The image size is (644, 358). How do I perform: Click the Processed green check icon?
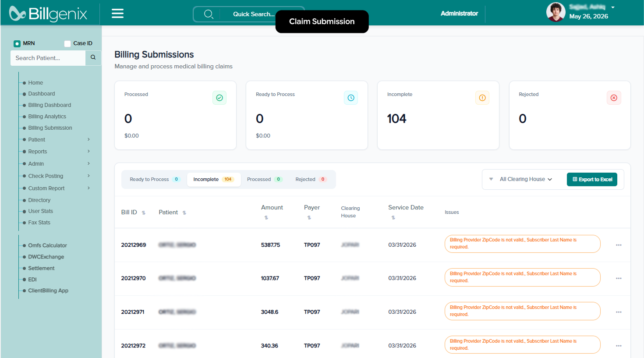219,98
